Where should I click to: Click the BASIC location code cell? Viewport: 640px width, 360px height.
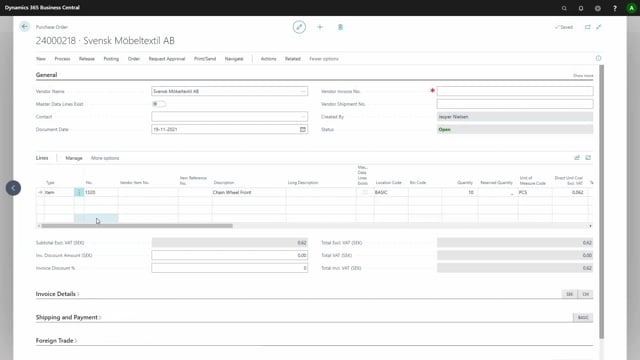391,192
